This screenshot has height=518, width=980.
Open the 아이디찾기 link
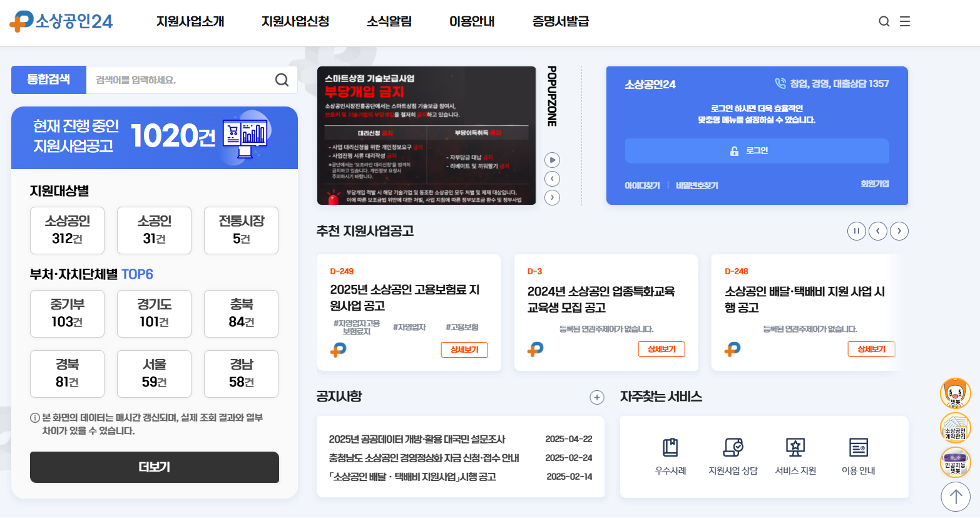coord(642,185)
